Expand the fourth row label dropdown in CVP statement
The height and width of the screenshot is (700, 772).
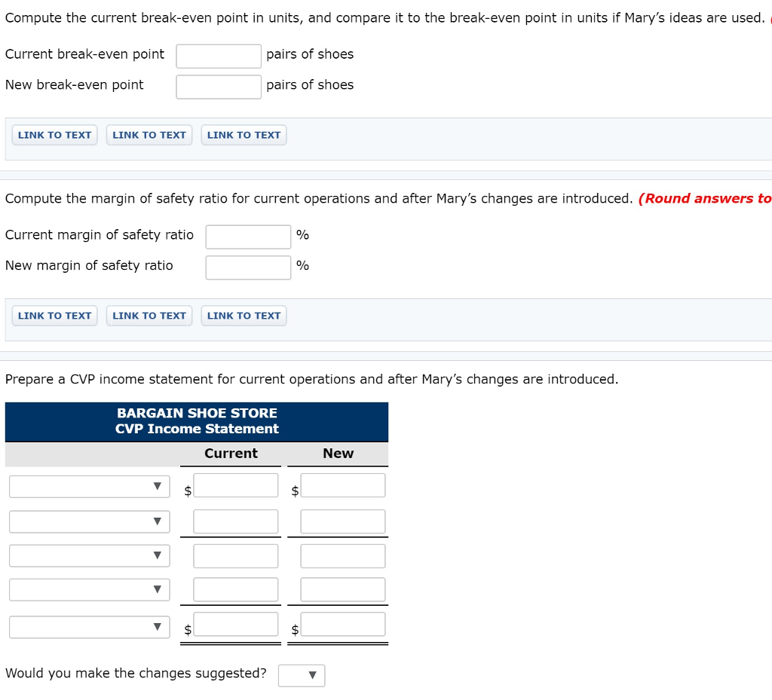[89, 589]
